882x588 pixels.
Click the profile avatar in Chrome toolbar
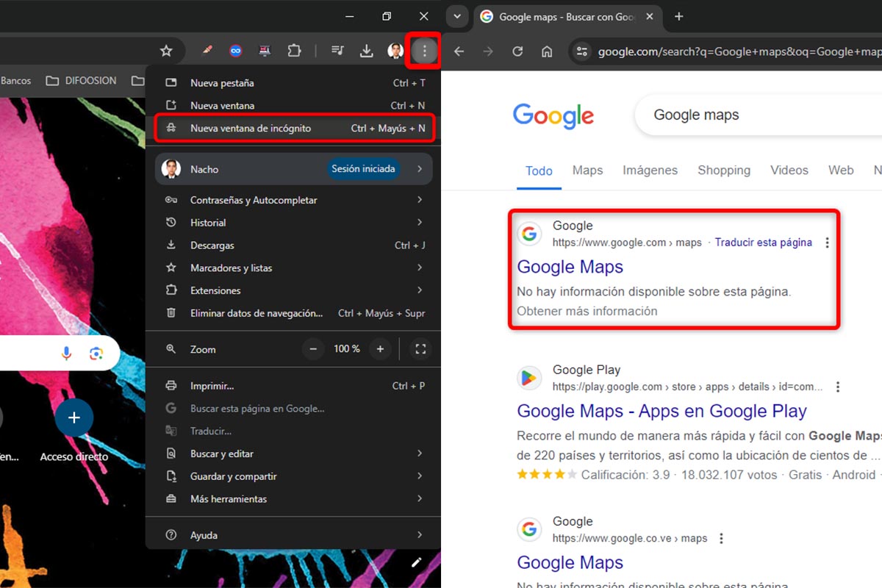coord(395,51)
